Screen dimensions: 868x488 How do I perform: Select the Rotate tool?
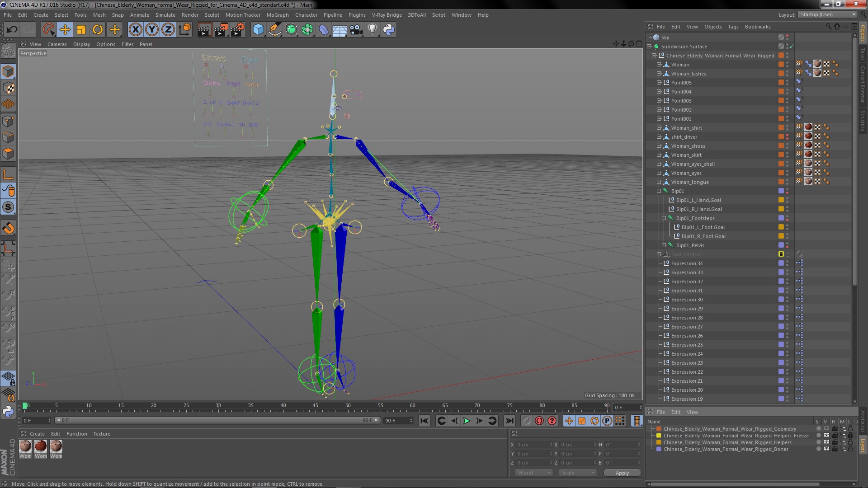click(98, 30)
